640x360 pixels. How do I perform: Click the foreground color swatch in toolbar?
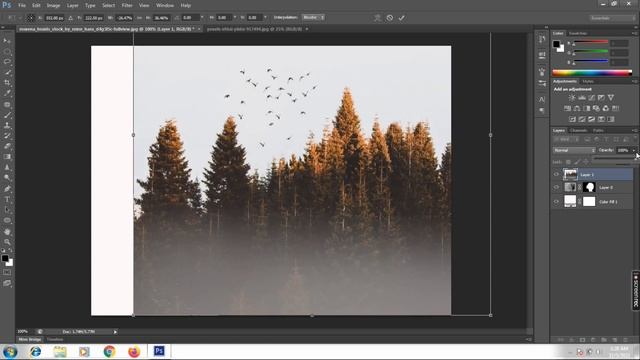pos(5,258)
